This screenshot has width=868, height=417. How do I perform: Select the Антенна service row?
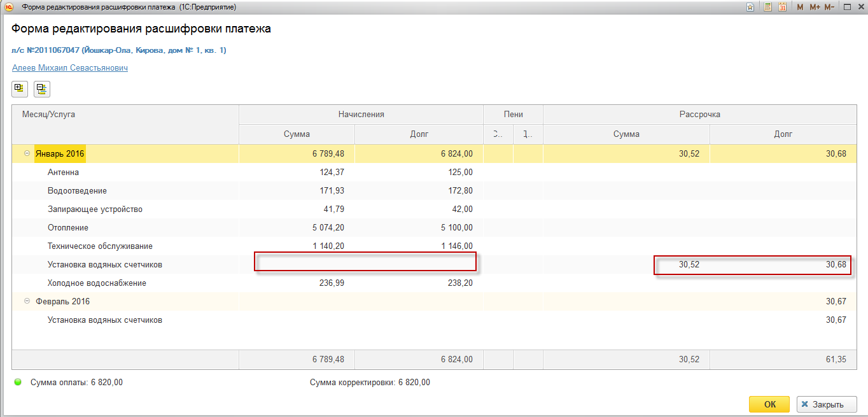(63, 172)
